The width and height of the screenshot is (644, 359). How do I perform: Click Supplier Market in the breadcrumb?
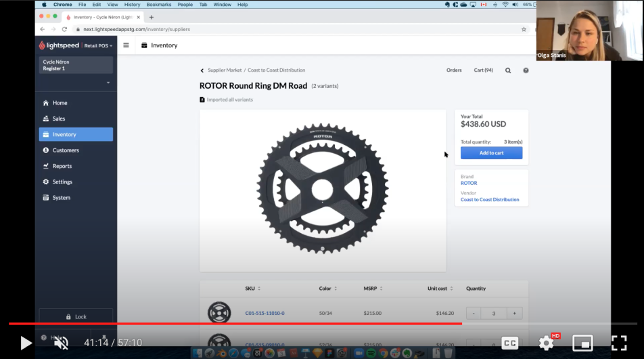(x=225, y=70)
